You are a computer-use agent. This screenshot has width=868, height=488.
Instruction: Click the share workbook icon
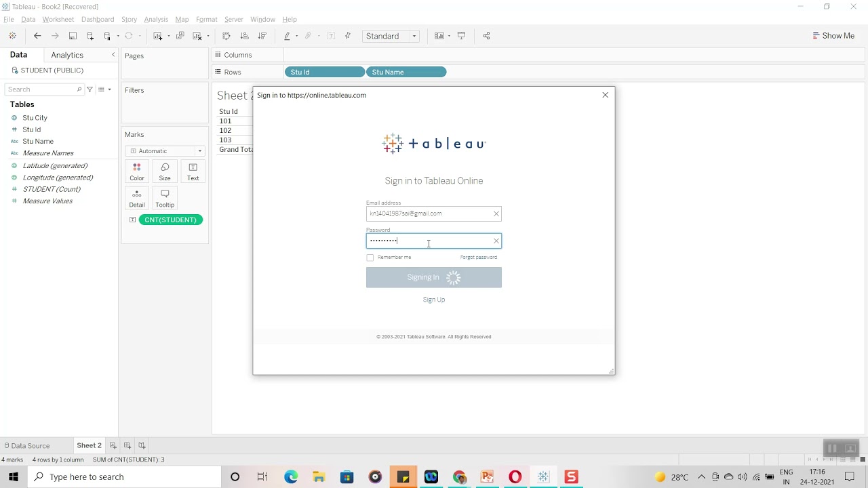pos(486,36)
